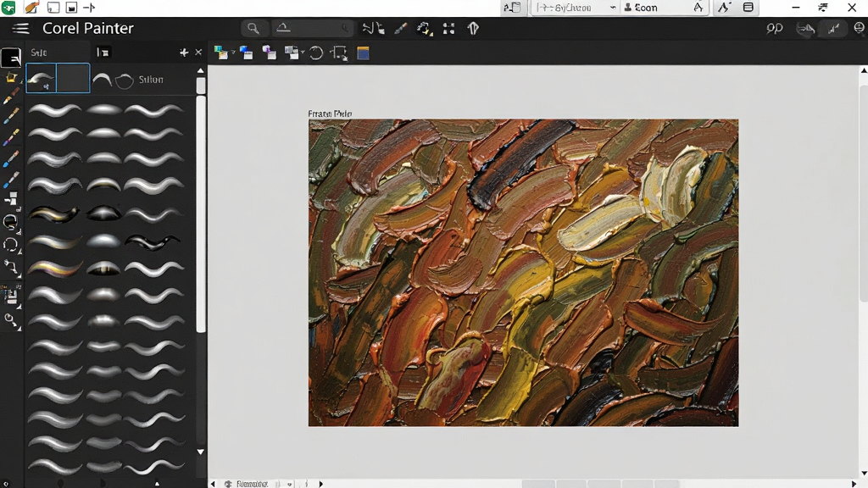Select the empty thumbnail next to highlighted brush
This screenshot has height=488, width=868.
coord(73,78)
